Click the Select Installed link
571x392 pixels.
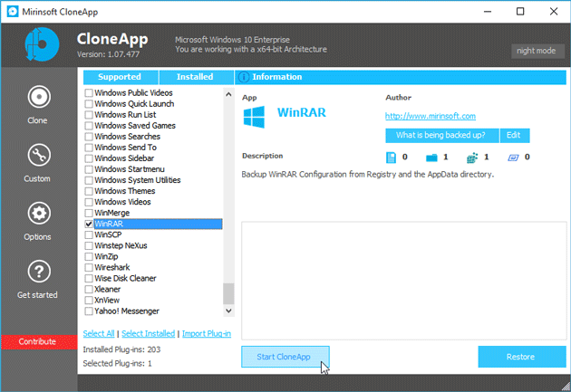pos(148,333)
